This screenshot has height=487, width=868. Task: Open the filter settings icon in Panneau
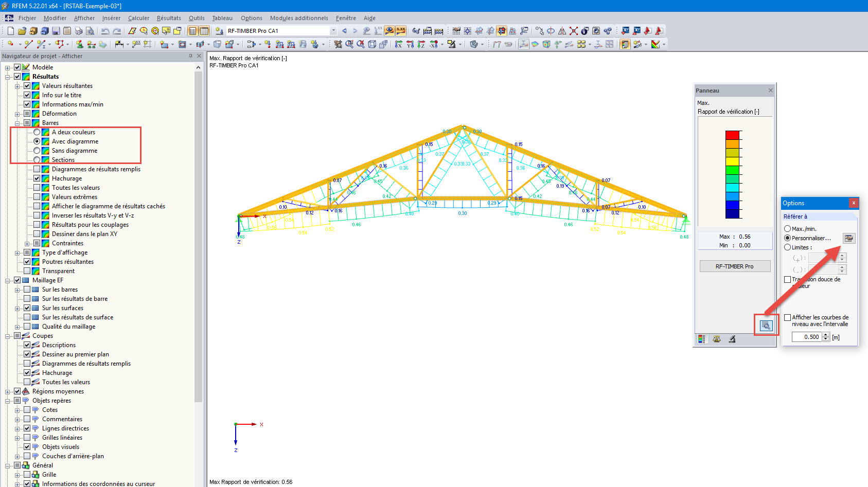click(x=766, y=326)
